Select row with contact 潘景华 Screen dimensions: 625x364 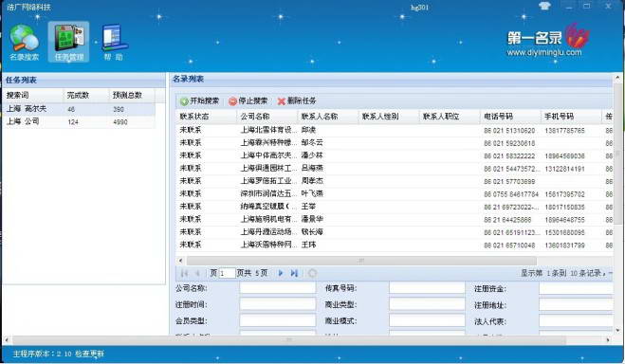click(x=395, y=219)
